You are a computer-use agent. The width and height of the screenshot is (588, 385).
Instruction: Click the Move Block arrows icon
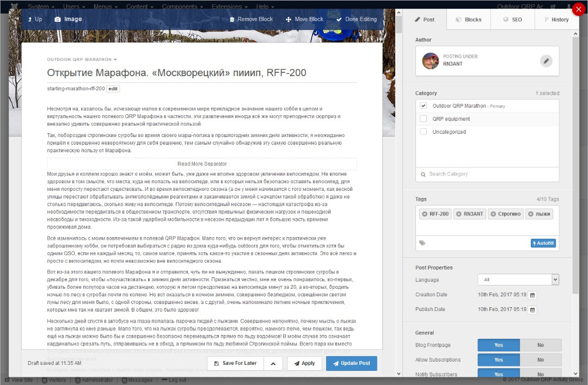289,19
